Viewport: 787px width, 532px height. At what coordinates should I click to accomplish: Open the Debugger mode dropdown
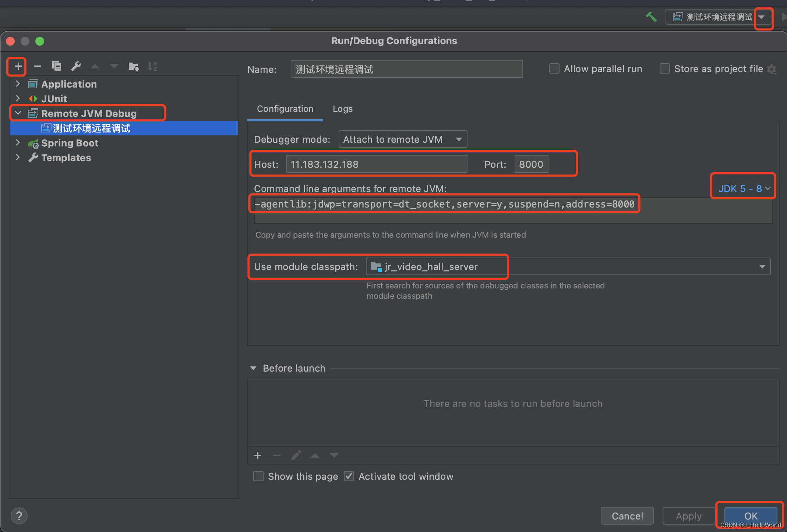403,139
